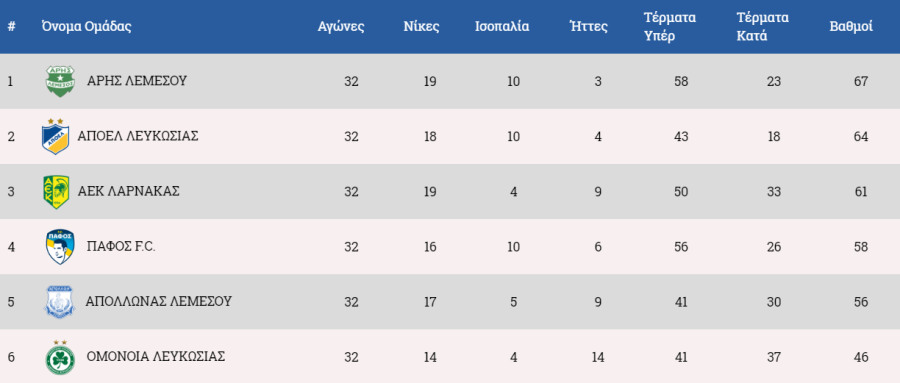The image size is (900, 383).
Task: Click the Ήττες column header
Action: [x=588, y=26]
